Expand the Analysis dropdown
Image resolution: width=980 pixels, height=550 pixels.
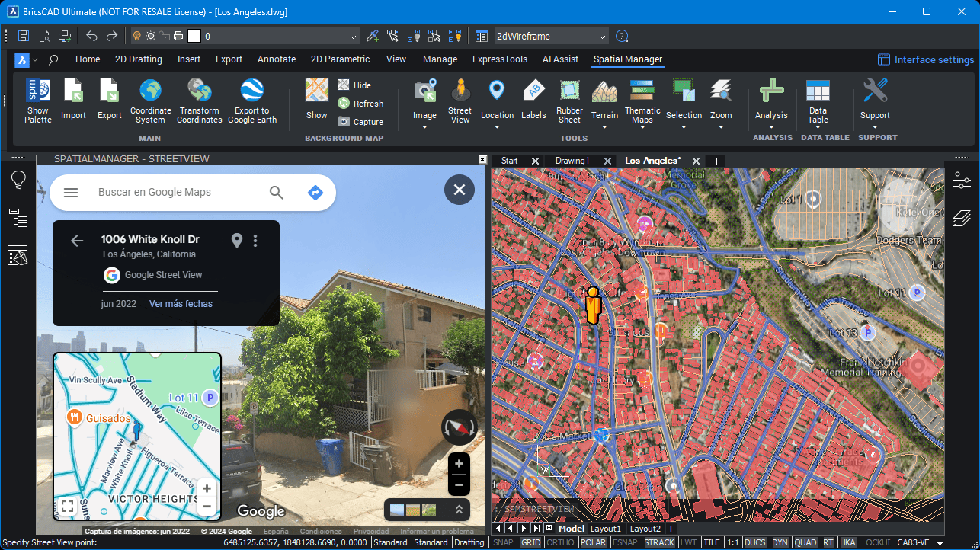click(x=771, y=127)
